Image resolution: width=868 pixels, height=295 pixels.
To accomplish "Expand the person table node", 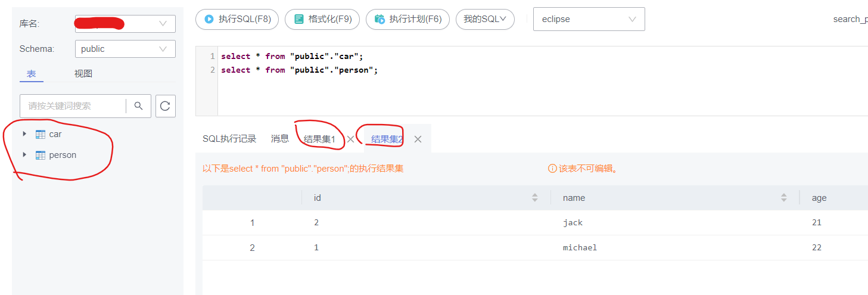I will (24, 155).
